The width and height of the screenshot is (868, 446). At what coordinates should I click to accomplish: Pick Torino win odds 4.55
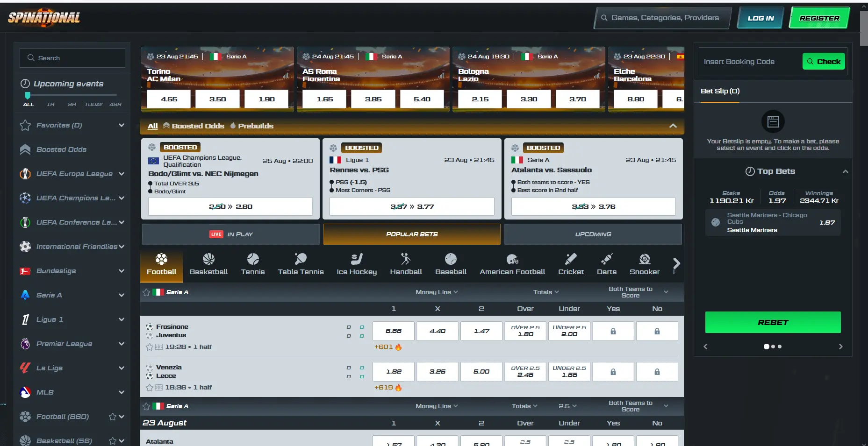tap(169, 99)
